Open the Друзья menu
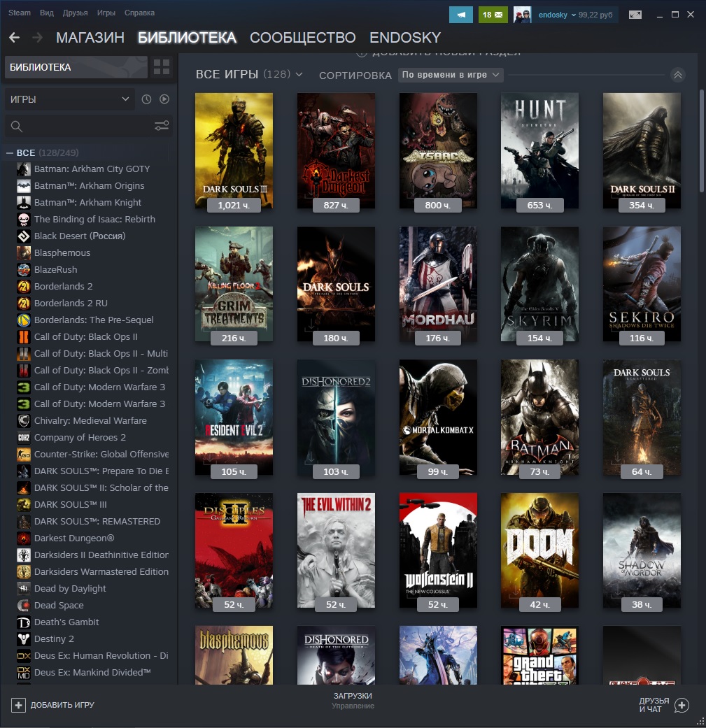The width and height of the screenshot is (706, 728). coord(76,13)
